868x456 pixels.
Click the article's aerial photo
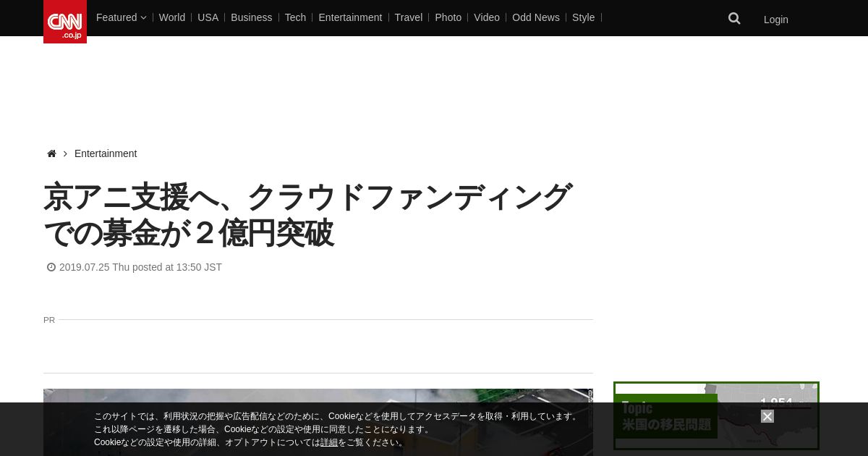[x=318, y=423]
